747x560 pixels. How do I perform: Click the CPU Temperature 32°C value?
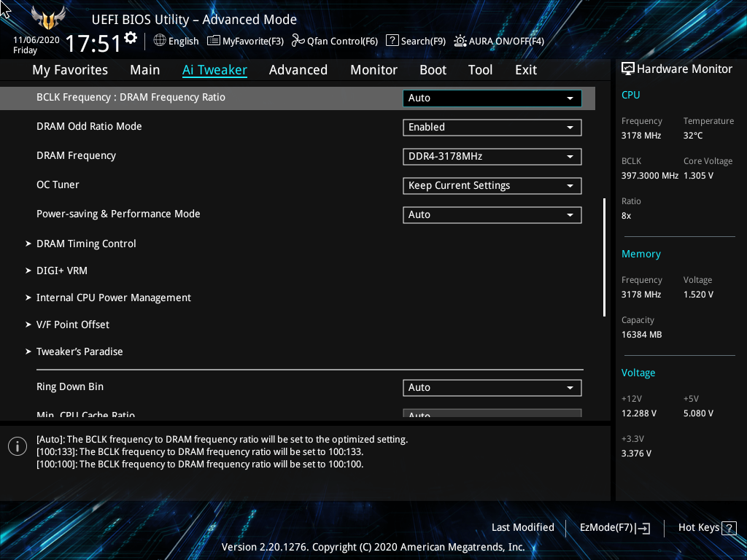(693, 136)
